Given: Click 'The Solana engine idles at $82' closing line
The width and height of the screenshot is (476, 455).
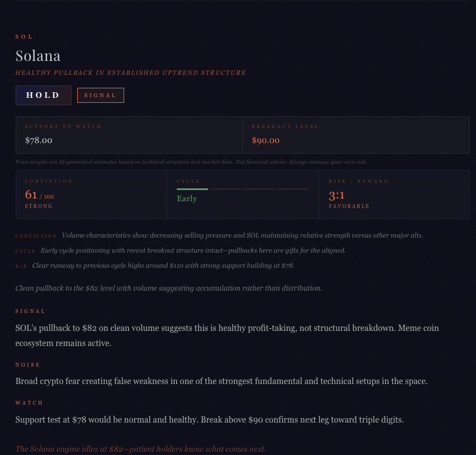Looking at the screenshot, I should tap(141, 449).
